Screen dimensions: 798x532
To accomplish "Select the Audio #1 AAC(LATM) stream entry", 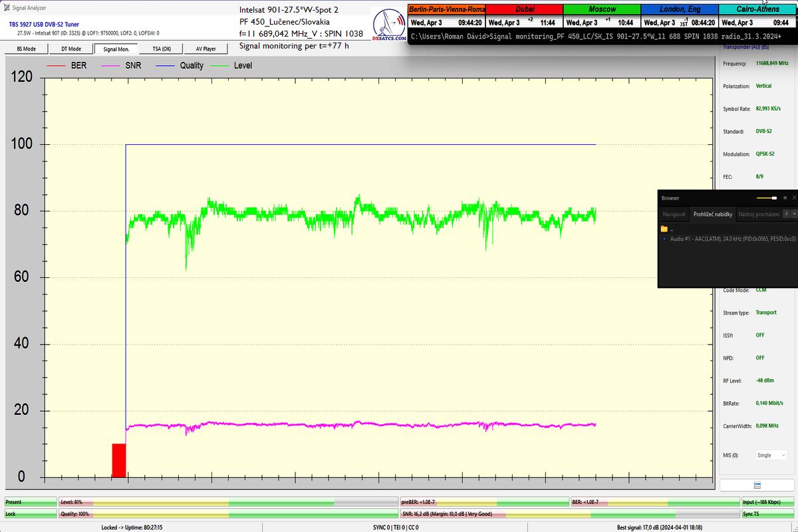I will pyautogui.click(x=726, y=238).
